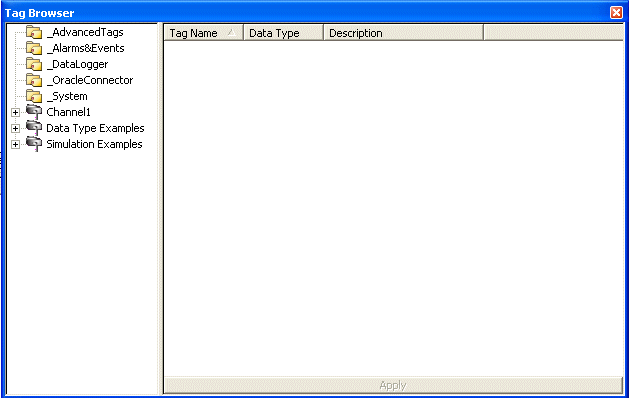
Task: Expand the Channel1 tree node
Action: (15, 112)
